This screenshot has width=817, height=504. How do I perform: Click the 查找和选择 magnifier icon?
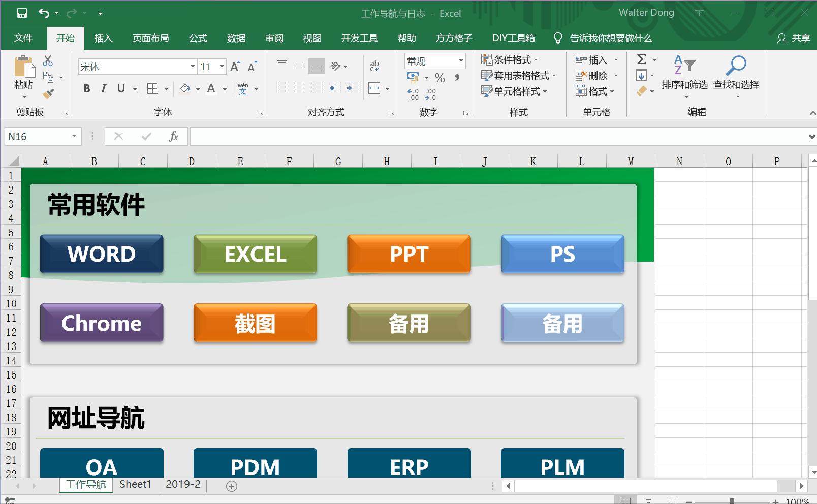pyautogui.click(x=736, y=66)
